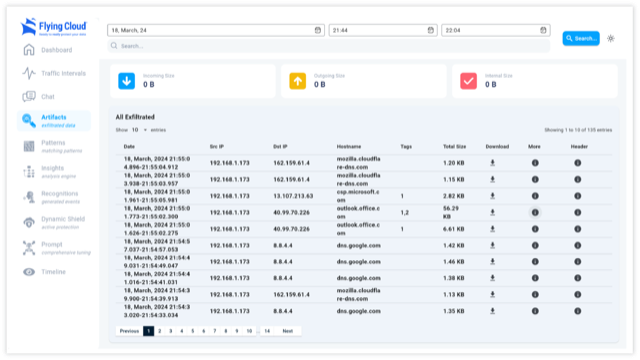The width and height of the screenshot is (640, 360).
Task: Show More info for 1.20 KB row
Action: pos(535,163)
